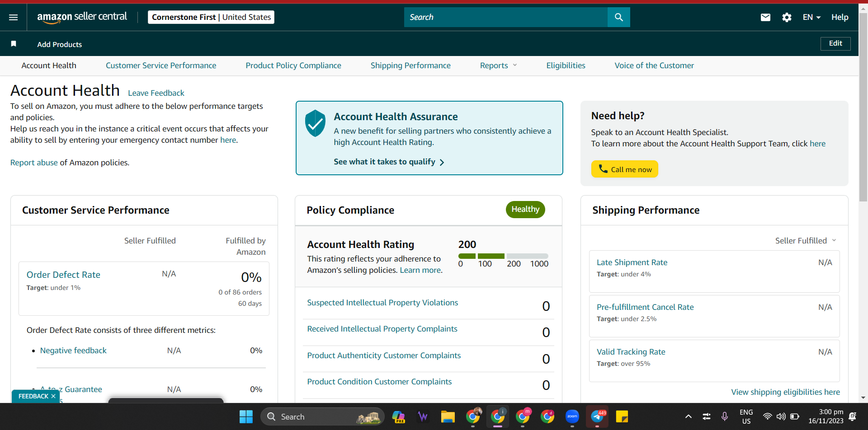Close the FEEDBACK tab with its X
Viewport: 868px width, 430px height.
(53, 396)
